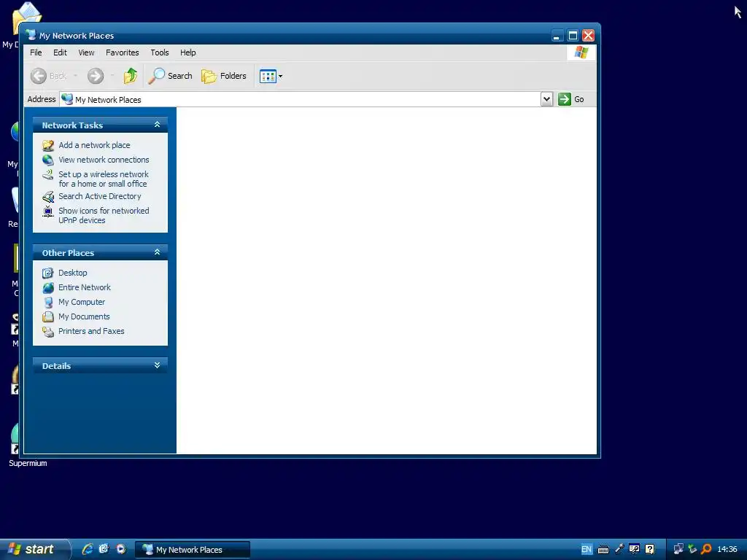Click the network computers tray icon
This screenshot has height=560, width=747.
coord(678,549)
